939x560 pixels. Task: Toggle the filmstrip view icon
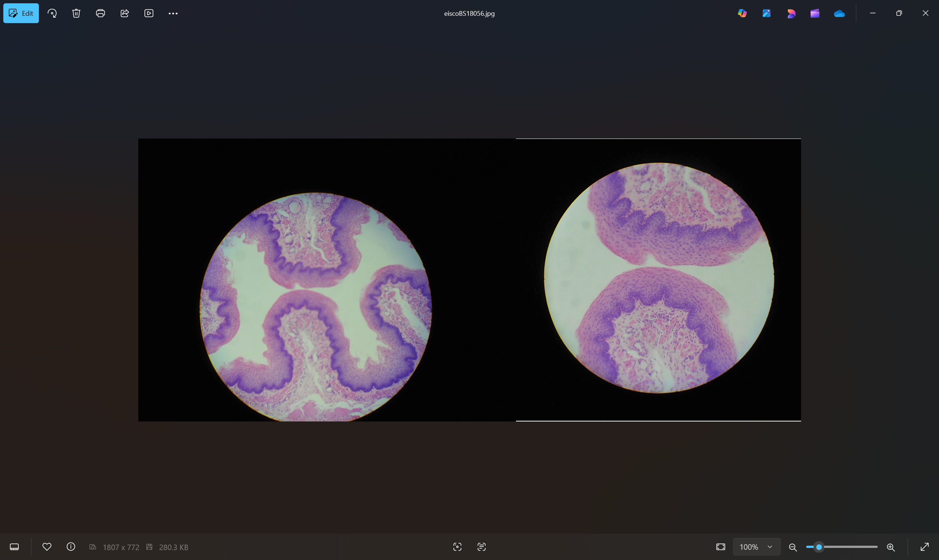pos(14,547)
